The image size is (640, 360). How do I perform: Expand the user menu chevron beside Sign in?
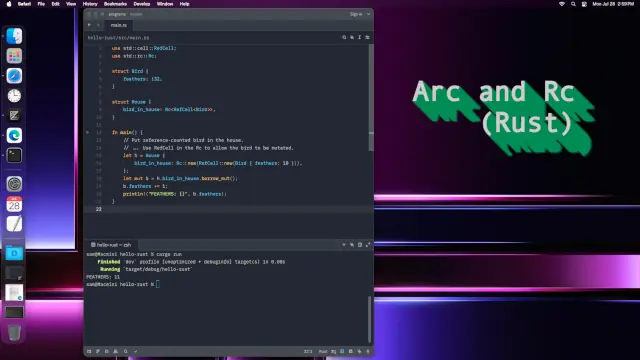pos(369,14)
